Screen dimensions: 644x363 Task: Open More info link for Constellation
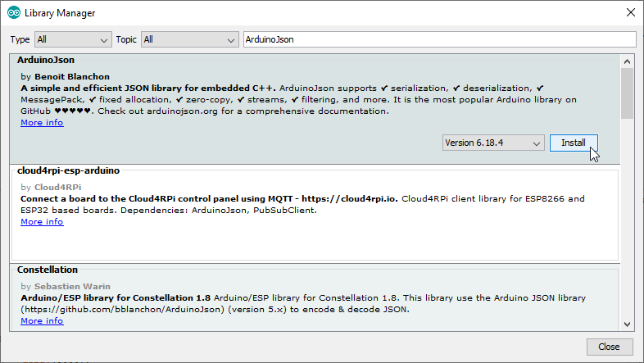(42, 320)
